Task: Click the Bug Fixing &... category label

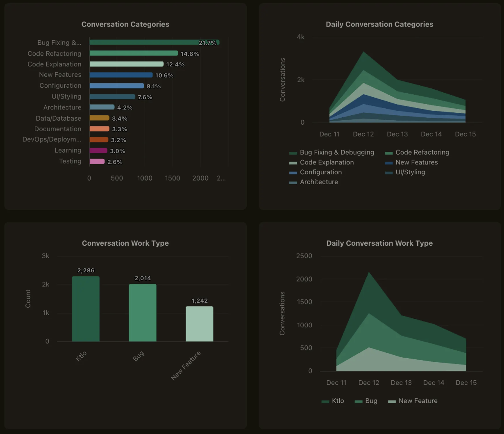Action: 59,43
